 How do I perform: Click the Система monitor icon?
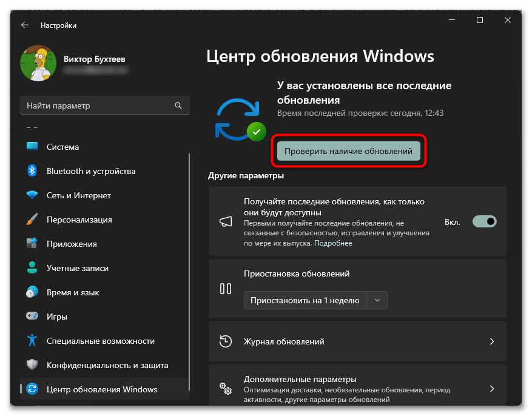pos(32,147)
